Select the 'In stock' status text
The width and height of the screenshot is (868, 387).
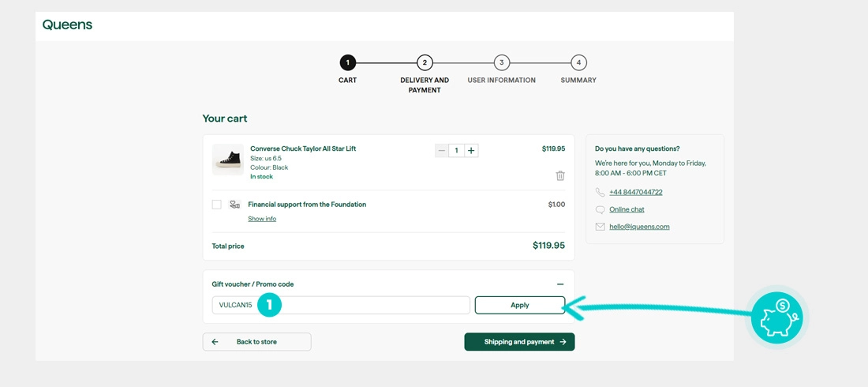coord(261,177)
